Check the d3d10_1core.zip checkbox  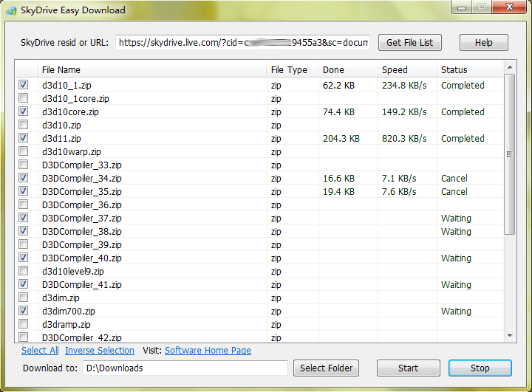[24, 98]
